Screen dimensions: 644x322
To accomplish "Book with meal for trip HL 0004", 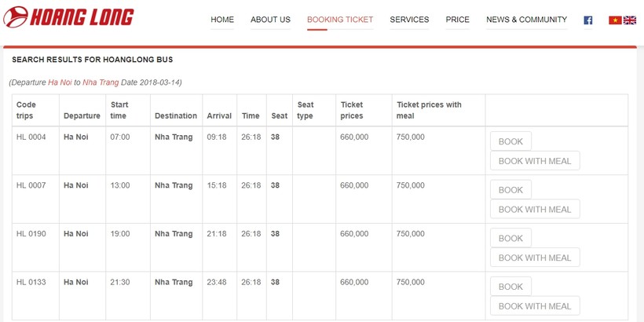I will (x=535, y=161).
